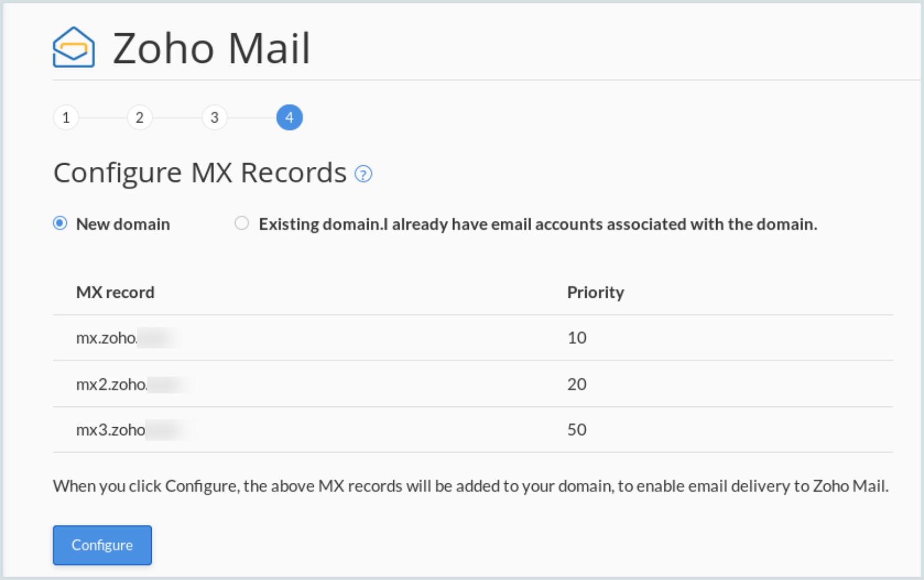Image resolution: width=924 pixels, height=580 pixels.
Task: Choose the Existing domain radio button
Action: click(x=242, y=224)
